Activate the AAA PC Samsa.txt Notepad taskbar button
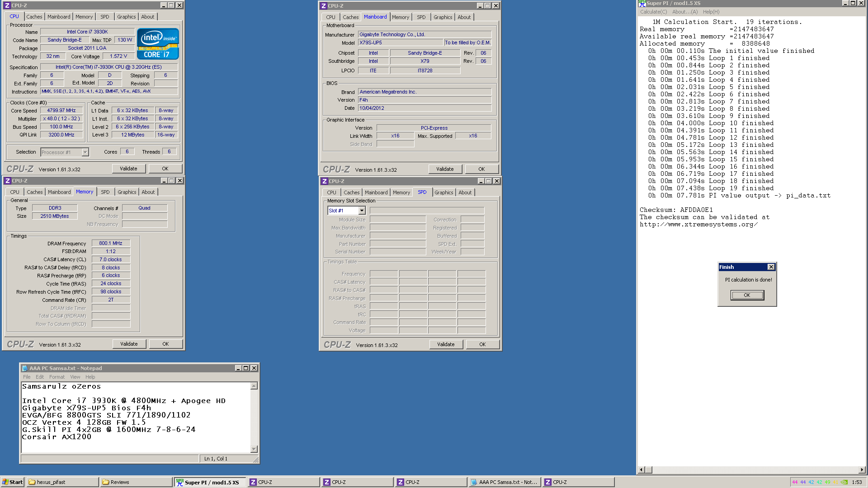This screenshot has height=488, width=868. click(505, 482)
